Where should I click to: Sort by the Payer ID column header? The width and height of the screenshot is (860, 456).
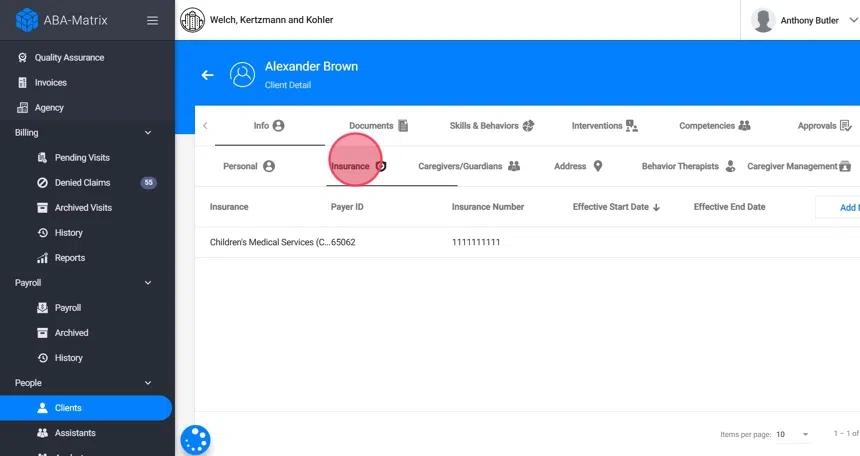[347, 207]
